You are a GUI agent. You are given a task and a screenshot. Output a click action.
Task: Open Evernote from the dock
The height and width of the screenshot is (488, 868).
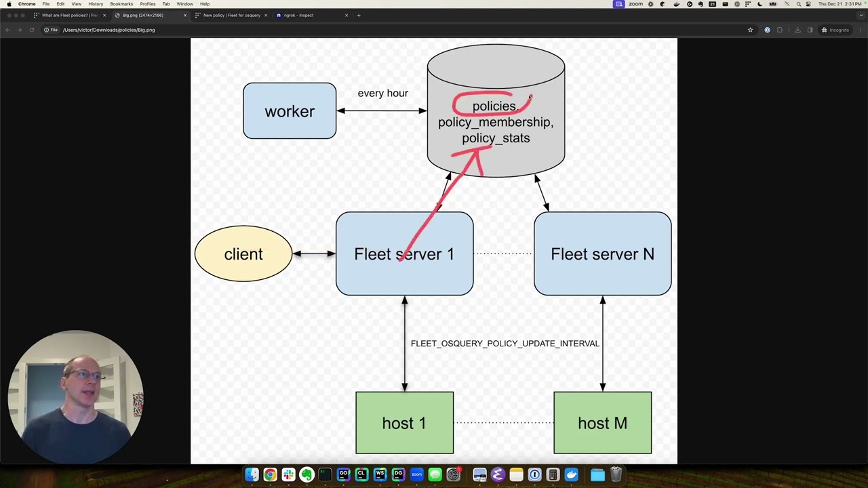(x=307, y=474)
